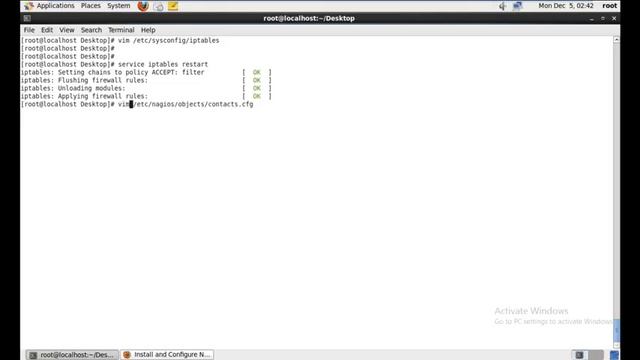This screenshot has width=640, height=360.
Task: Click the date and time clock
Action: point(566,6)
